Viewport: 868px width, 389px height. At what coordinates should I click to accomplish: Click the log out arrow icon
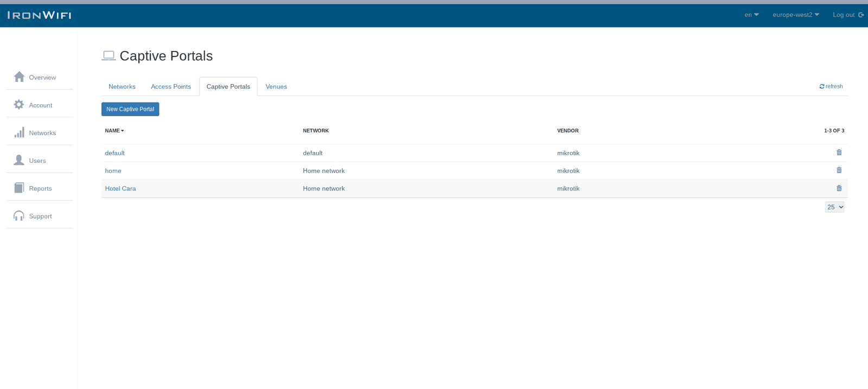pos(861,15)
